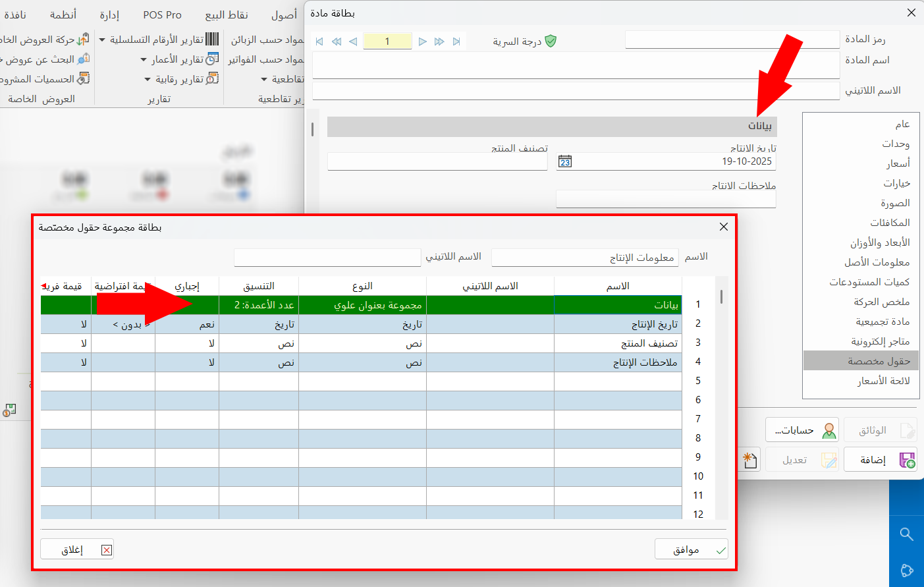
Task: Click the موافق button
Action: pos(691,549)
